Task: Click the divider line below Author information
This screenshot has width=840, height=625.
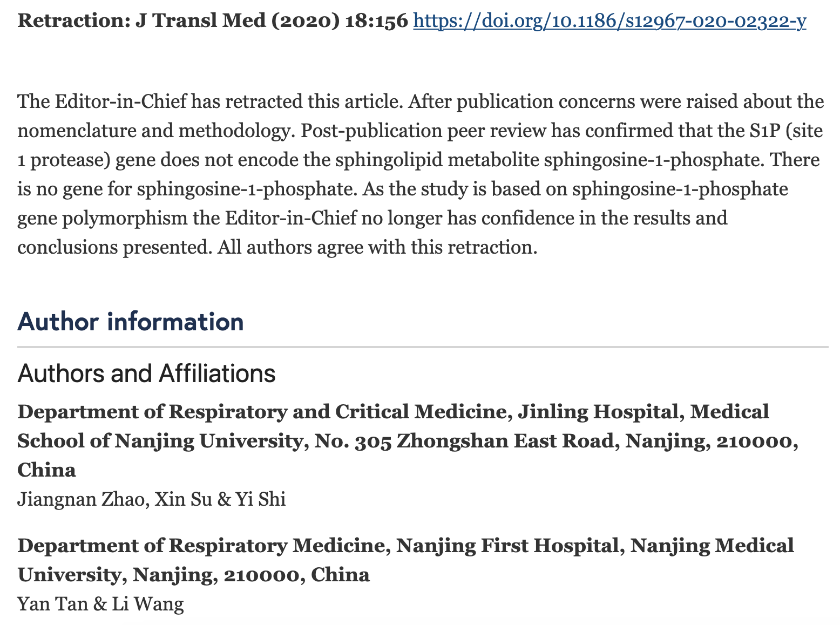Action: click(x=422, y=347)
